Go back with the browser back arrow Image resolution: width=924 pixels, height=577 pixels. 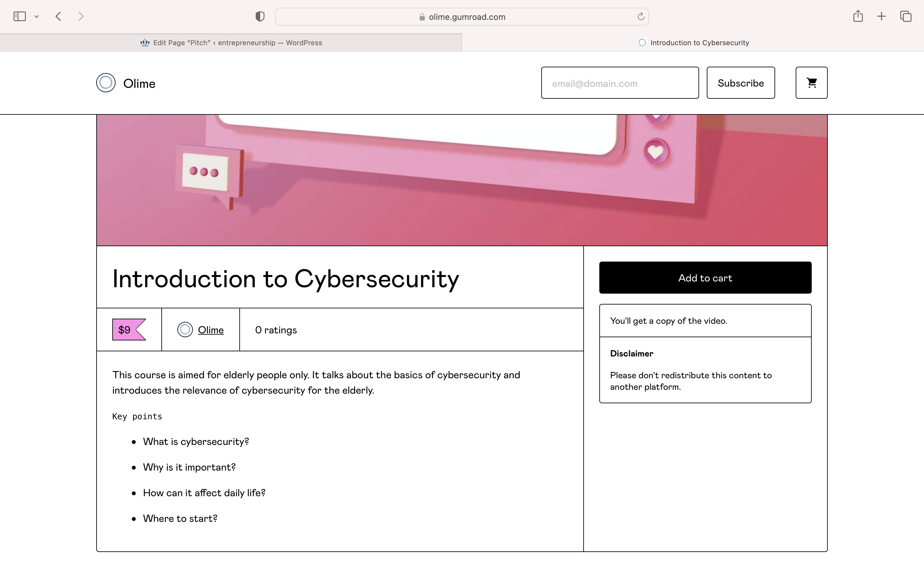[58, 16]
